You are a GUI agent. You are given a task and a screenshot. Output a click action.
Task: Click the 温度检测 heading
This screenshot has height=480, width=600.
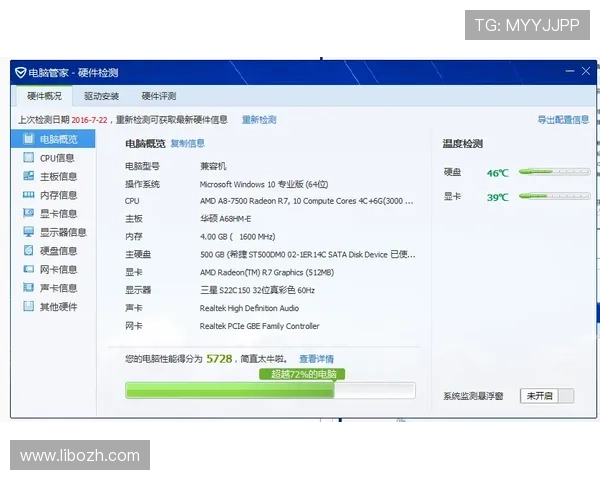tap(463, 144)
